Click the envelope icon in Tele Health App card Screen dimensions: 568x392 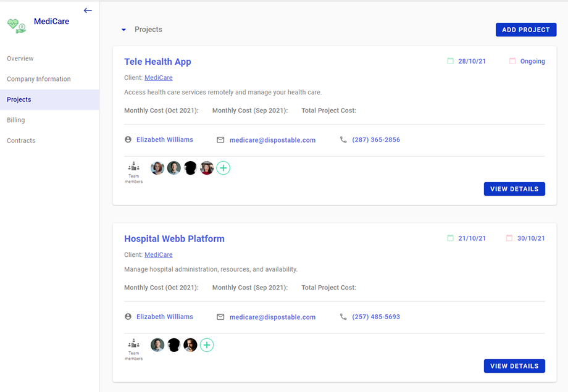coord(220,140)
